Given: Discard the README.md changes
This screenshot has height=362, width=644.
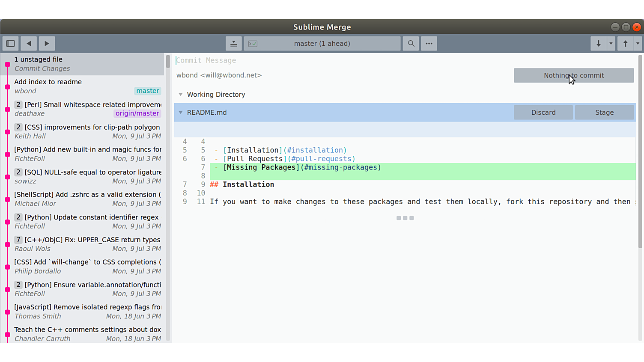Looking at the screenshot, I should 543,112.
